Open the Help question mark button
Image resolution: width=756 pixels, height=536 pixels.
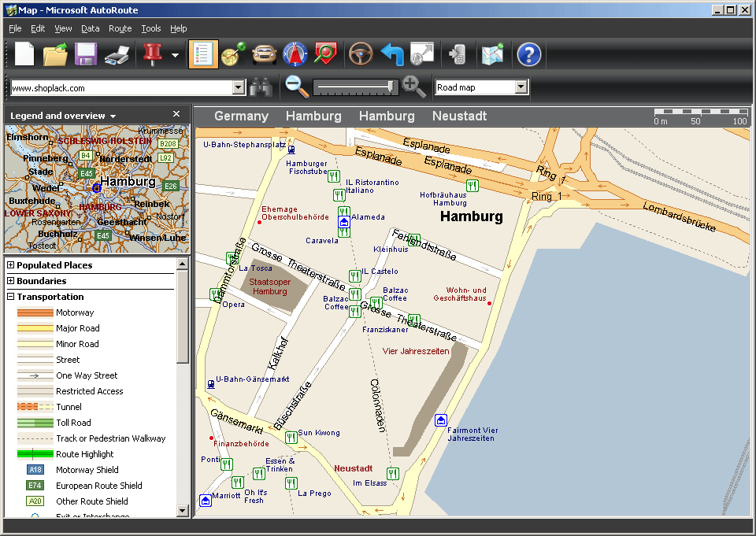529,54
